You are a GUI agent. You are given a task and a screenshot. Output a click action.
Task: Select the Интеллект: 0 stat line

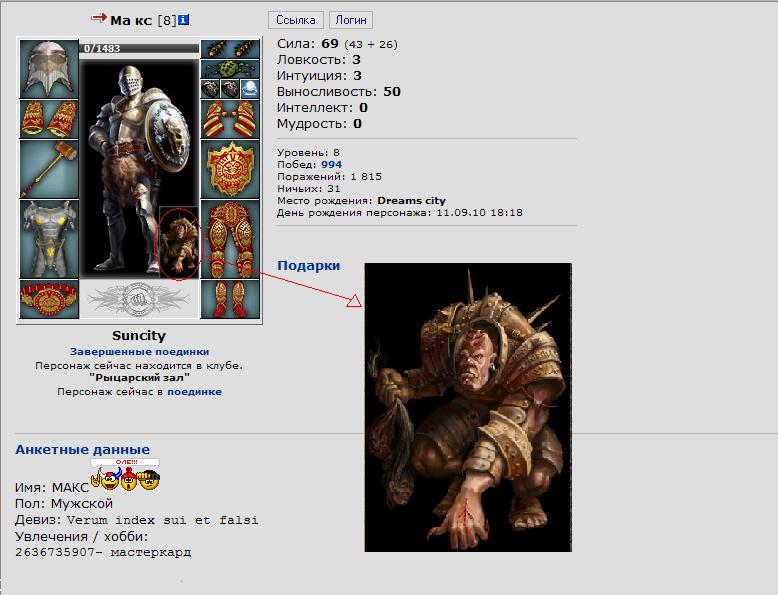322,108
